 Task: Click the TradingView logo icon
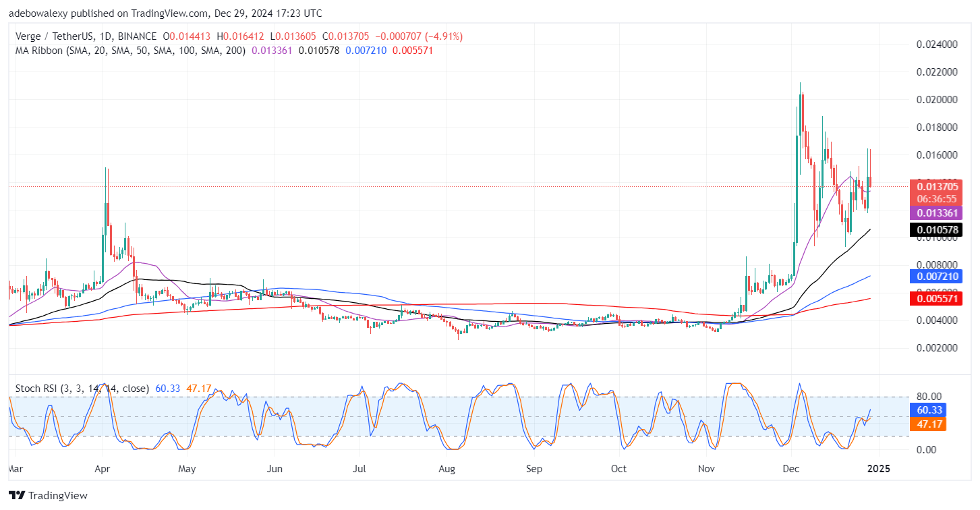click(16, 496)
